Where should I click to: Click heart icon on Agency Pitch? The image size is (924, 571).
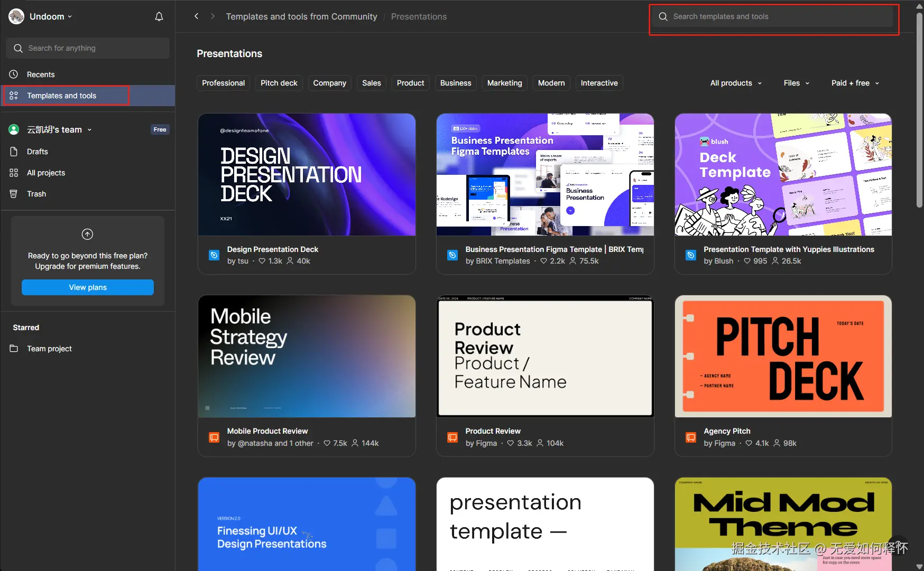749,443
